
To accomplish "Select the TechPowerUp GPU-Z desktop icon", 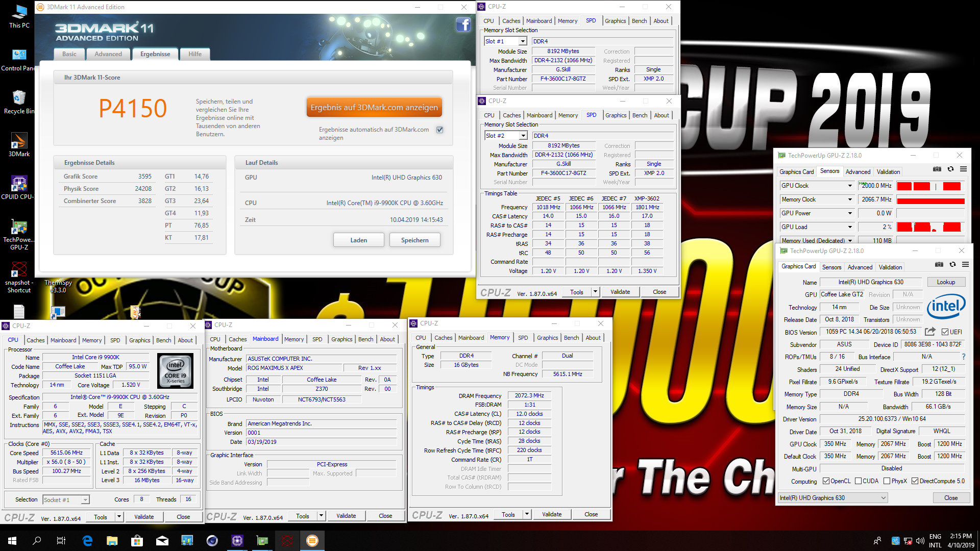I will point(19,234).
